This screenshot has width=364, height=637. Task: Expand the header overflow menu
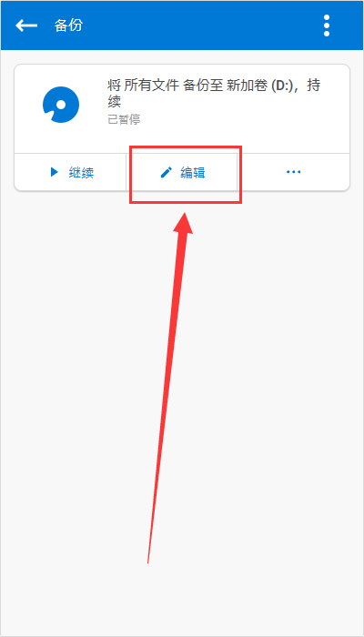coord(327,25)
